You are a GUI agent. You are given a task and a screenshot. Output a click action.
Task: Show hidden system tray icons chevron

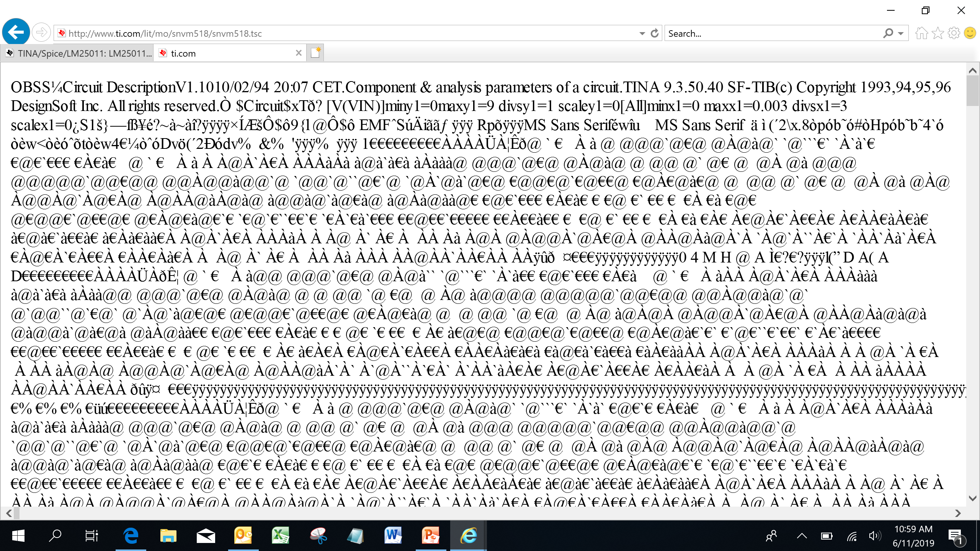(x=802, y=536)
